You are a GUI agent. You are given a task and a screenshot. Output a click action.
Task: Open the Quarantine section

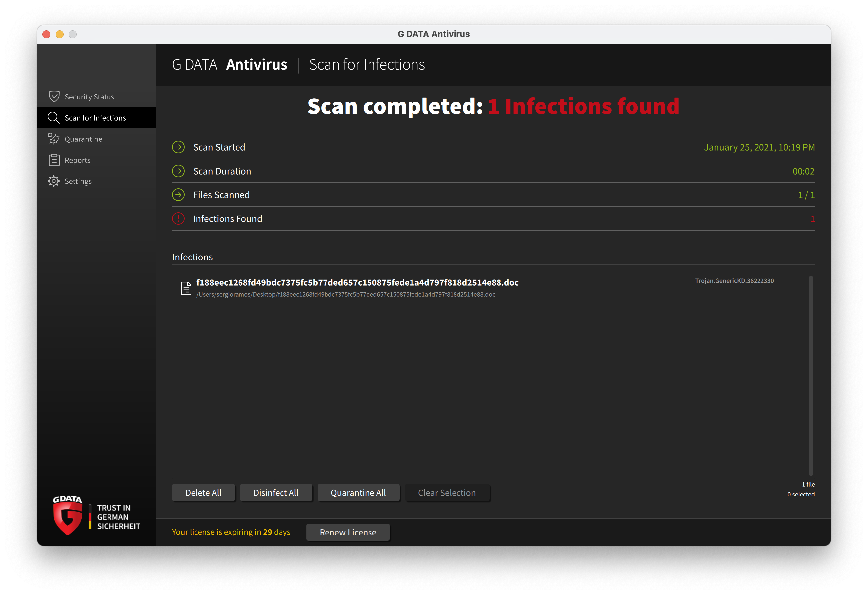click(96, 139)
